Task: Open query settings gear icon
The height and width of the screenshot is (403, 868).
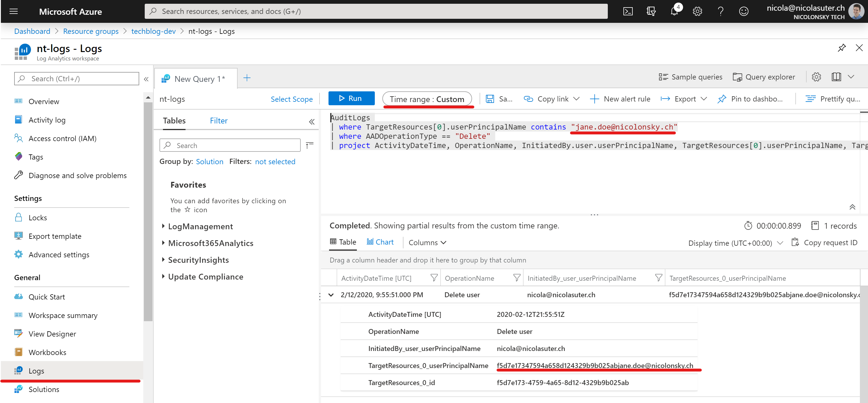Action: pos(816,77)
